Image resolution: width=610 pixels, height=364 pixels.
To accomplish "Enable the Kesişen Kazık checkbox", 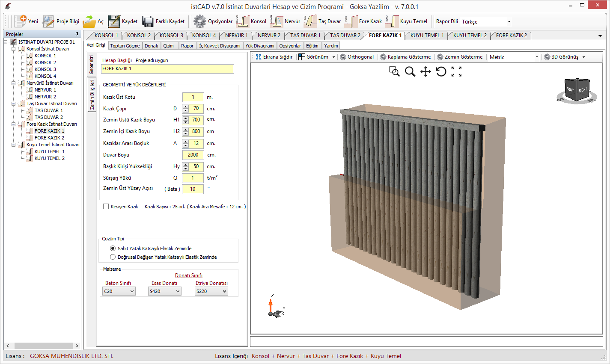I will coord(106,207).
